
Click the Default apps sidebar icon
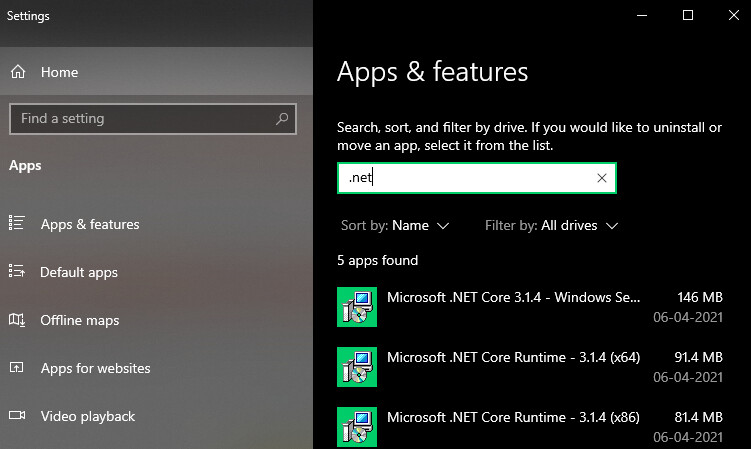(x=16, y=271)
